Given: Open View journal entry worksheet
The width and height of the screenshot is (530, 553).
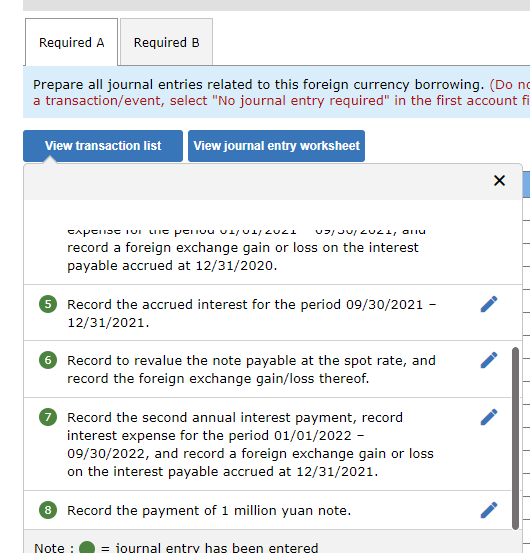Looking at the screenshot, I should 276,146.
